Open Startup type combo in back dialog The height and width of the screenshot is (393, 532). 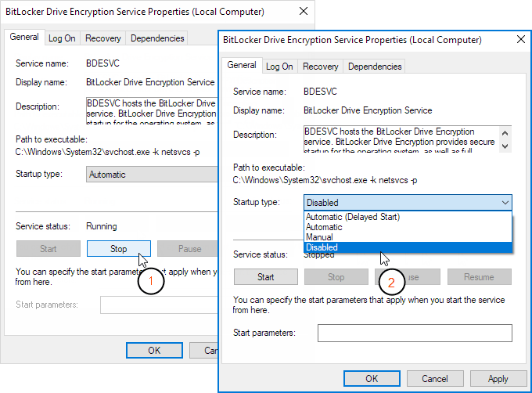click(x=152, y=175)
